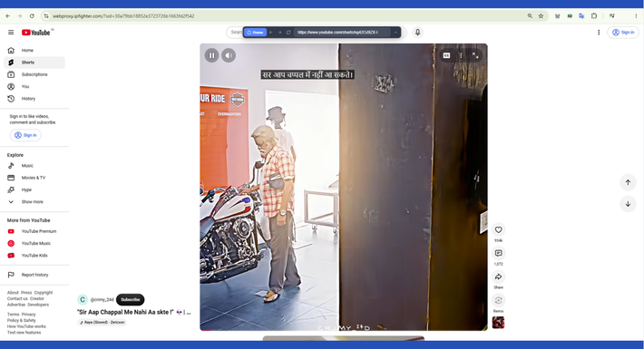Subscribe to the @crimy_24d channel

pyautogui.click(x=131, y=300)
